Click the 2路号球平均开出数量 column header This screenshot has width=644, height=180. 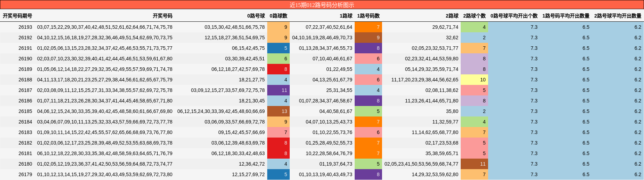tap(618, 16)
